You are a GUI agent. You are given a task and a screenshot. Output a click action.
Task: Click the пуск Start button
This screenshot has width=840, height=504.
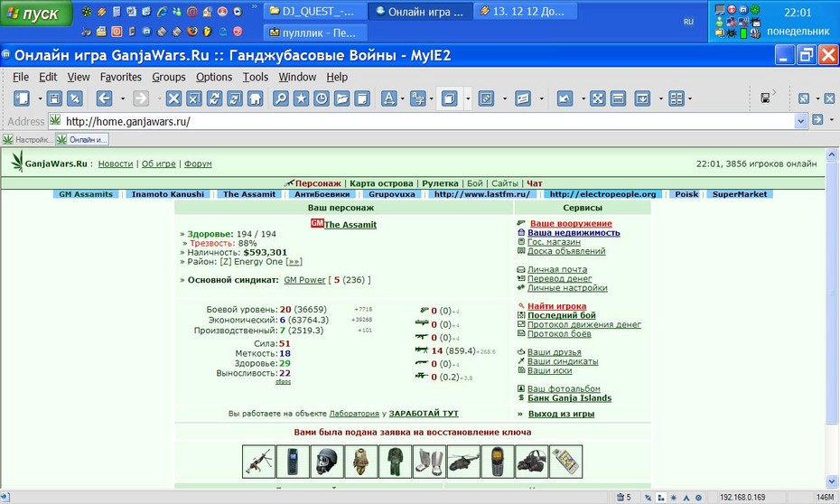tap(36, 14)
